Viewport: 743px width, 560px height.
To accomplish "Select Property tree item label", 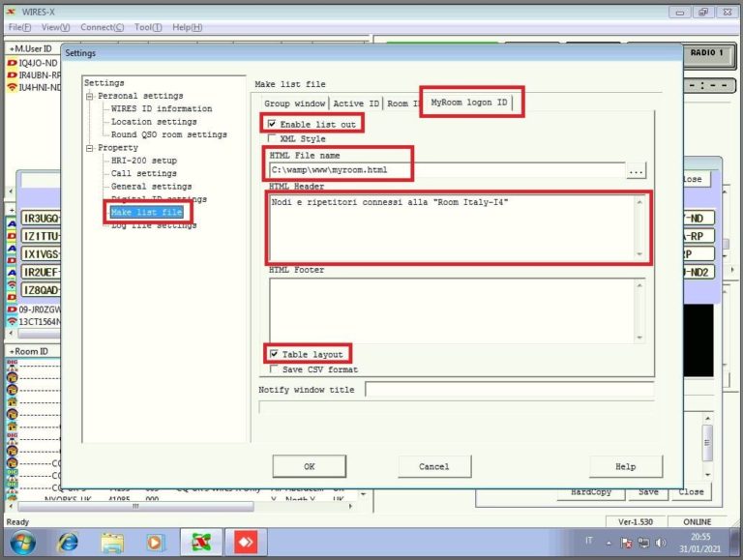I will point(118,148).
